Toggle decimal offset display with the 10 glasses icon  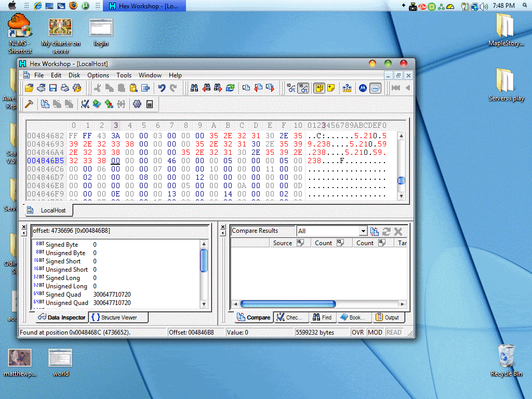[291, 88]
